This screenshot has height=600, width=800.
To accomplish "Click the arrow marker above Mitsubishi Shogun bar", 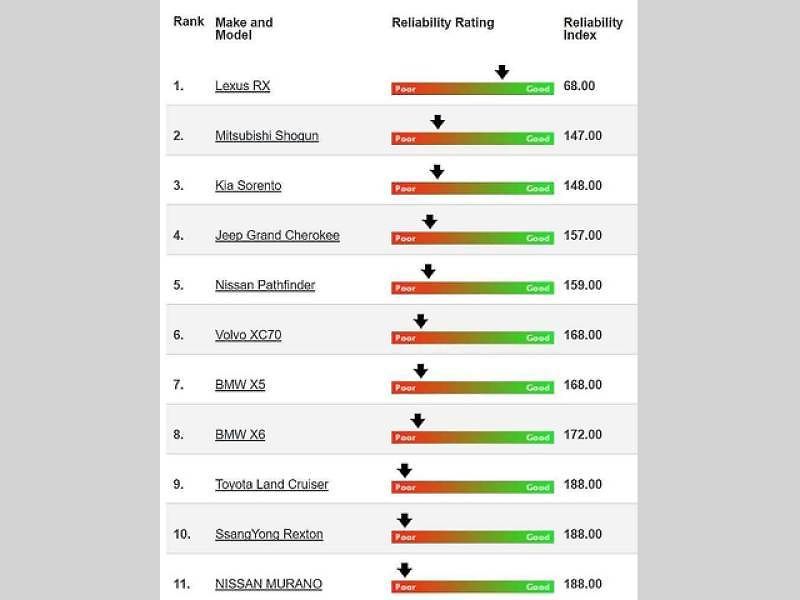I will (x=438, y=122).
